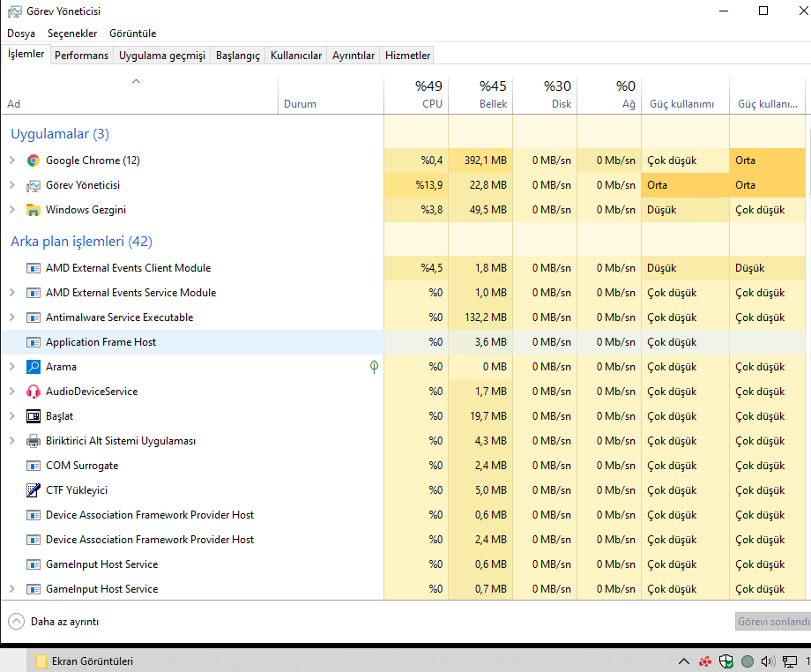This screenshot has width=811, height=672.
Task: Click the Windows Gezgini folder icon
Action: coord(33,210)
